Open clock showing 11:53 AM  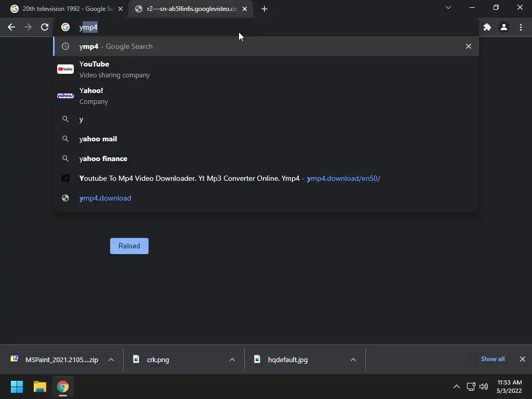(509, 387)
